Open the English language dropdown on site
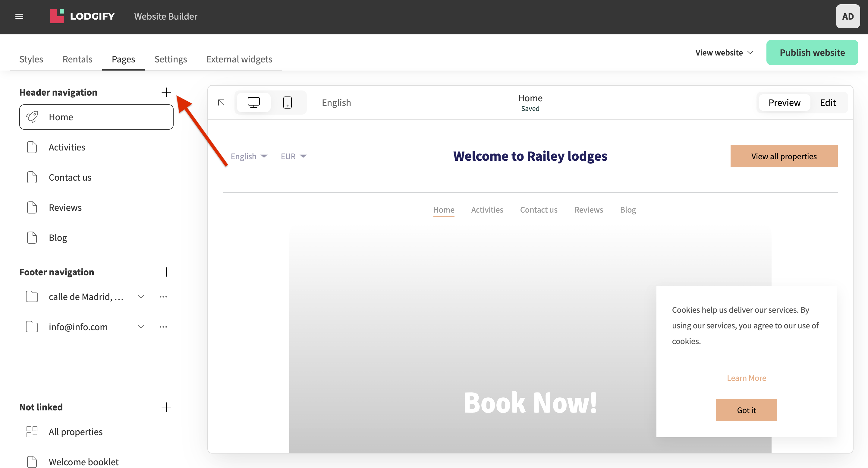 [x=249, y=156]
